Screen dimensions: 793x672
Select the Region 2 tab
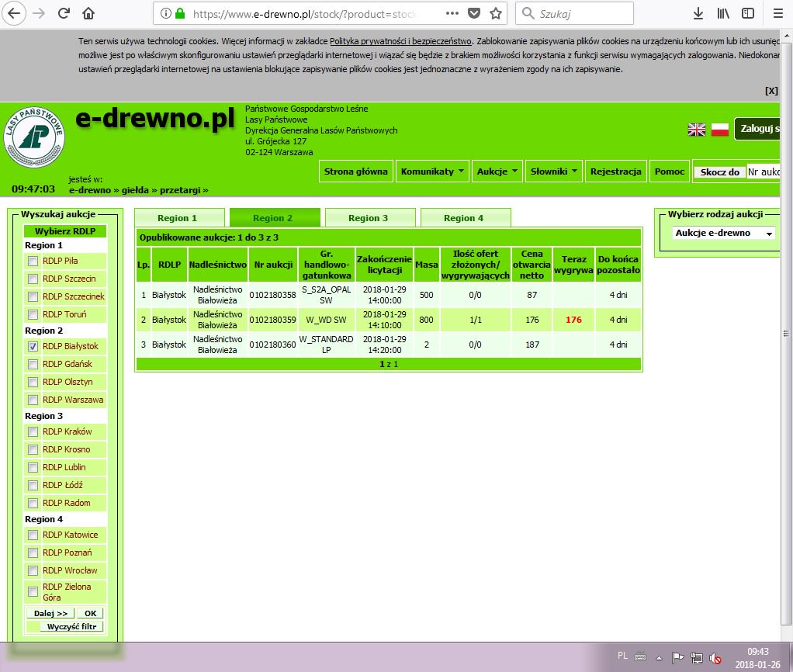point(275,218)
